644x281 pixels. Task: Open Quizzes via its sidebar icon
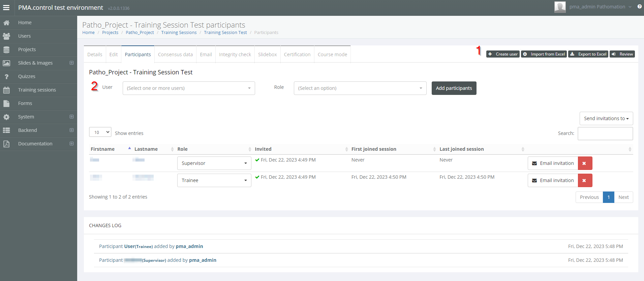(6, 76)
